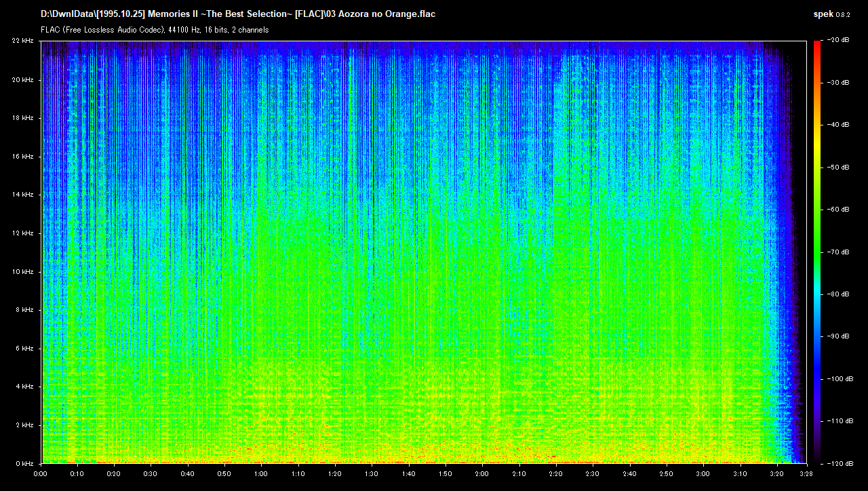Click the 2:00 time axis label
This screenshot has width=868, height=491.
[x=482, y=474]
